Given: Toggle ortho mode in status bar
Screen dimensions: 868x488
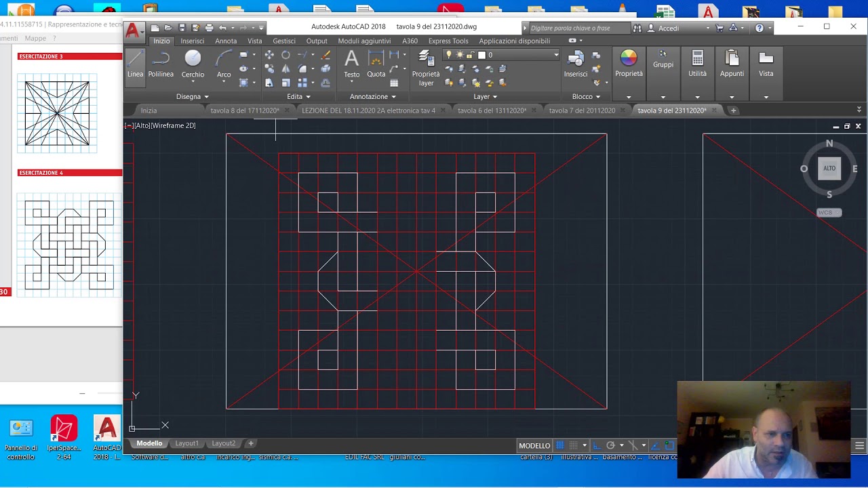Looking at the screenshot, I should (x=596, y=445).
